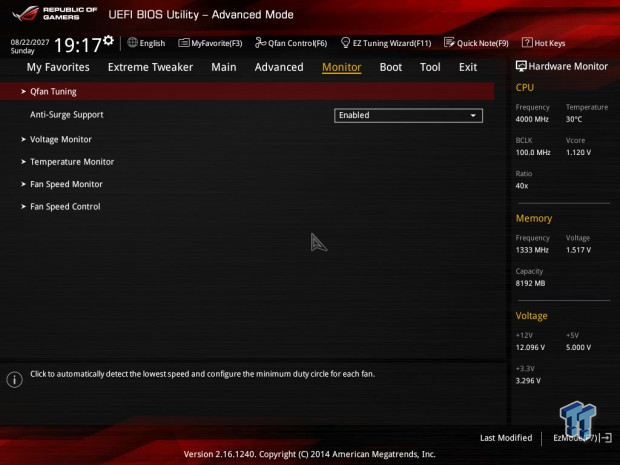Screen dimensions: 620x465
Task: Click the +3.3V 3.296 V reading
Action: click(x=528, y=380)
